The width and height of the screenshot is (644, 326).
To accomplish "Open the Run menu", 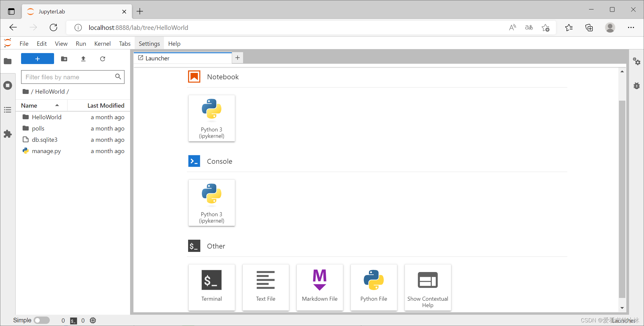I will pos(81,44).
